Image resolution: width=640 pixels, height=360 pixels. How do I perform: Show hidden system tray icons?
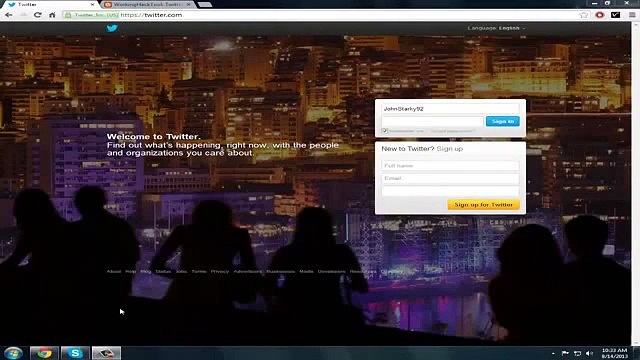click(x=553, y=353)
